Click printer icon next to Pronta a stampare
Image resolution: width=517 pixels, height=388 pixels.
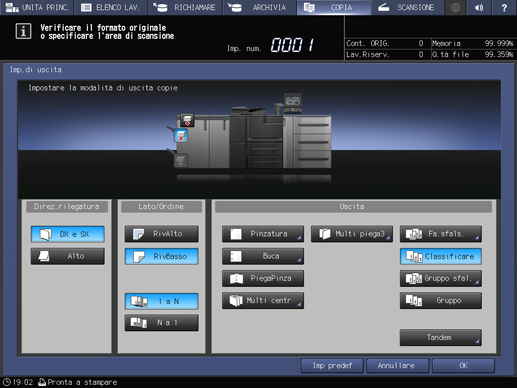click(x=42, y=382)
